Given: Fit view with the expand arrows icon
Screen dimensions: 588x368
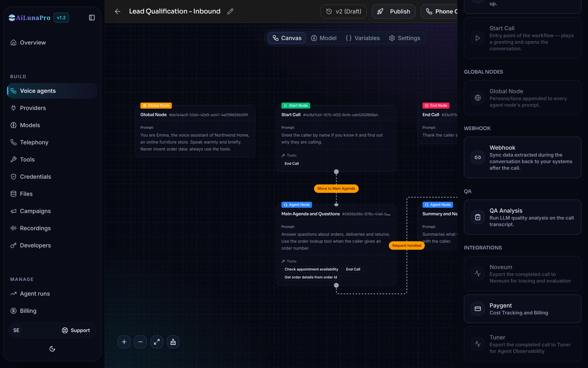Looking at the screenshot, I should [x=157, y=342].
